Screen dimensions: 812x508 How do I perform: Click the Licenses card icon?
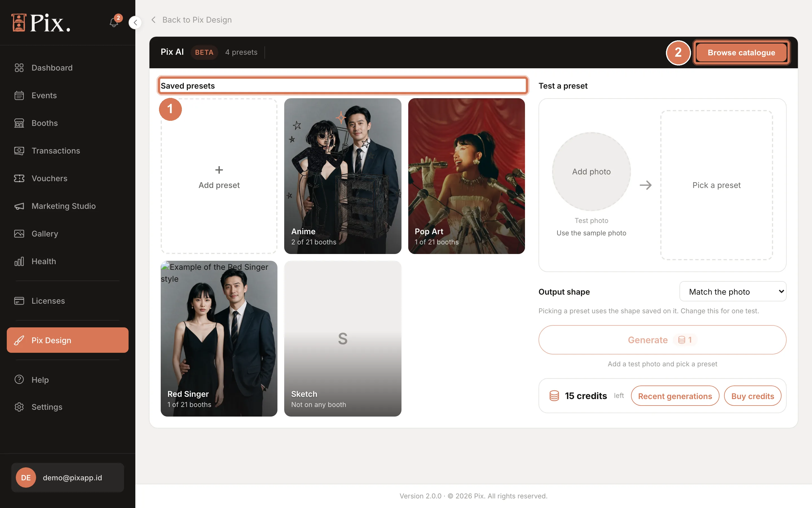19,301
